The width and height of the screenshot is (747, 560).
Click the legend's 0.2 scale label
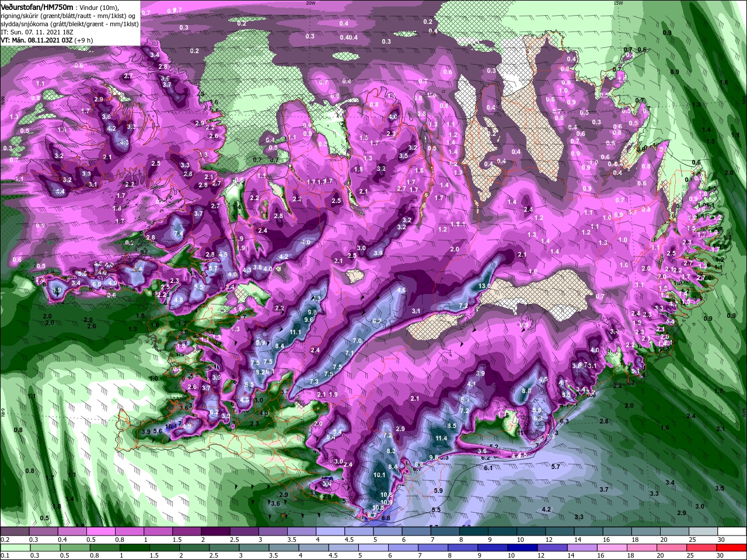pos(5,540)
